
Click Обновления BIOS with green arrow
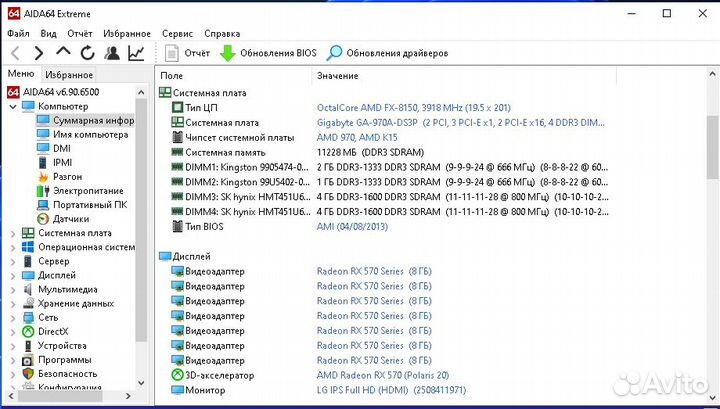[268, 53]
